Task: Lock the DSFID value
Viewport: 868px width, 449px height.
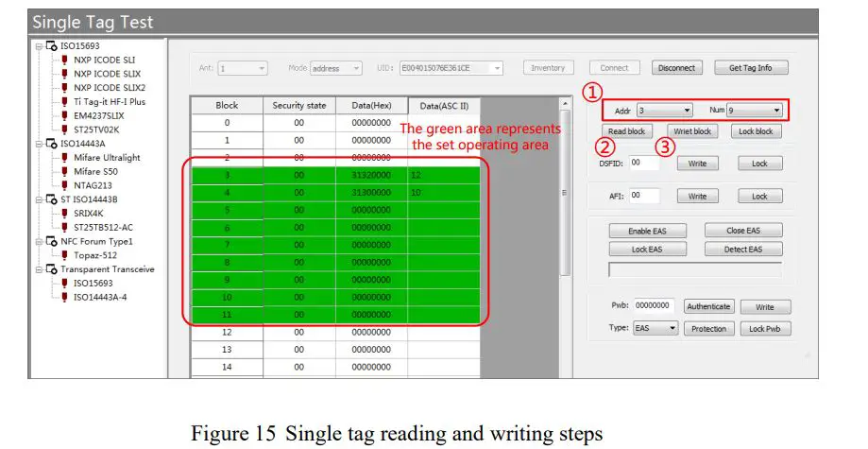Action: pyautogui.click(x=759, y=164)
